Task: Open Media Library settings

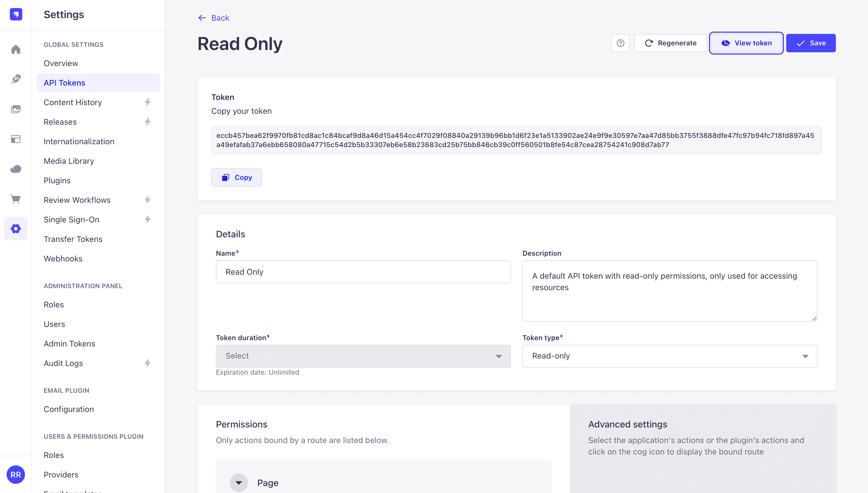Action: point(98,161)
